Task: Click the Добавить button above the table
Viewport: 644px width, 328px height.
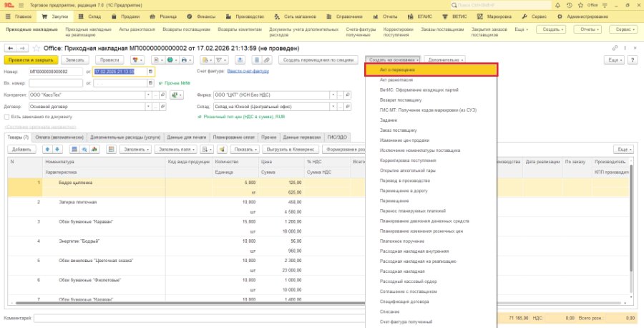Action: [x=21, y=150]
